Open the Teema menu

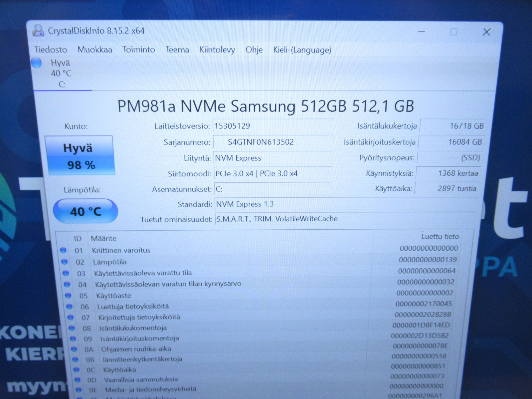click(x=177, y=49)
